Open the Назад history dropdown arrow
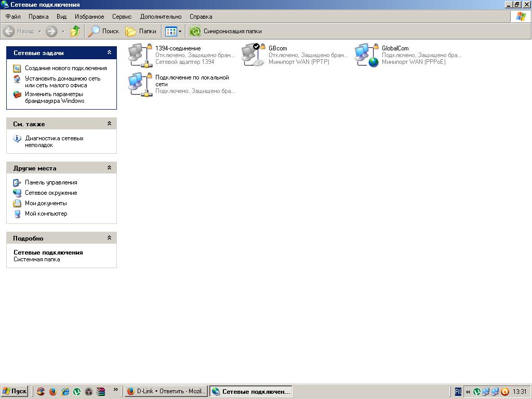This screenshot has width=532, height=399. point(39,31)
